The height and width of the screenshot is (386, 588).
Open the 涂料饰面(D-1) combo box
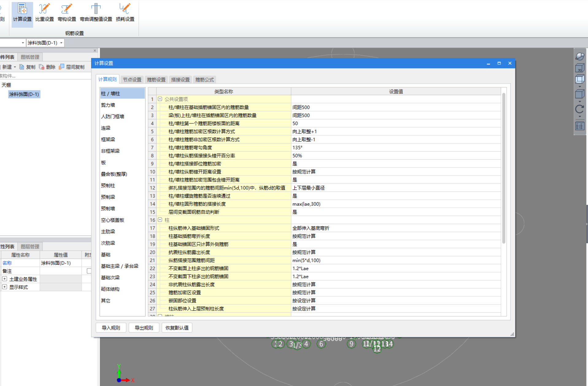pos(45,43)
